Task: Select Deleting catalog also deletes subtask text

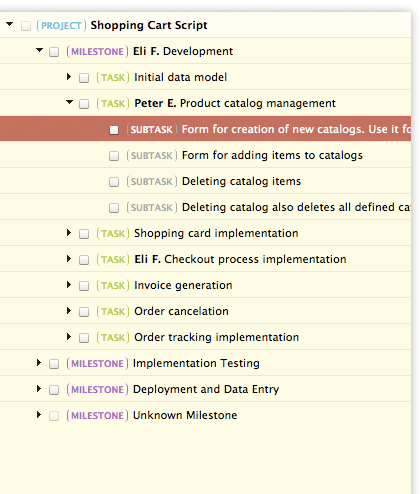Action: click(296, 207)
